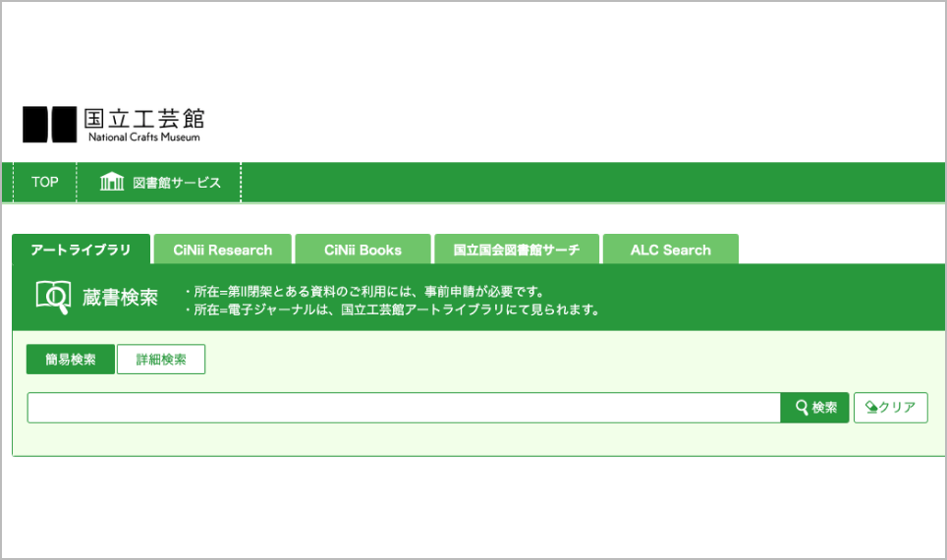Focus the catalog search input field

[x=404, y=408]
